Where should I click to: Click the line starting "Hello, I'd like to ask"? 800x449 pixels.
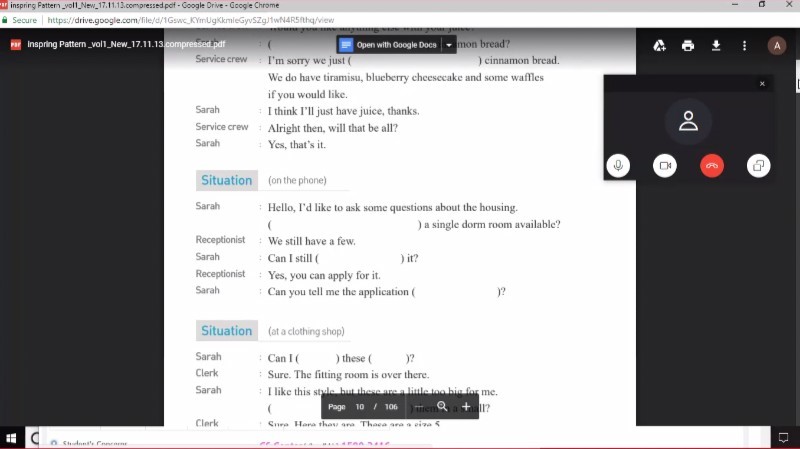pyautogui.click(x=393, y=208)
